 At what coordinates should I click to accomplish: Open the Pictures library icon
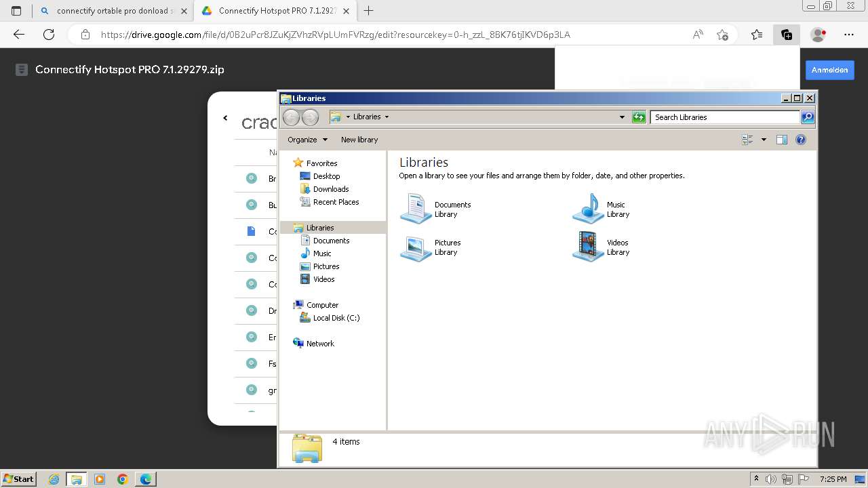tap(416, 247)
